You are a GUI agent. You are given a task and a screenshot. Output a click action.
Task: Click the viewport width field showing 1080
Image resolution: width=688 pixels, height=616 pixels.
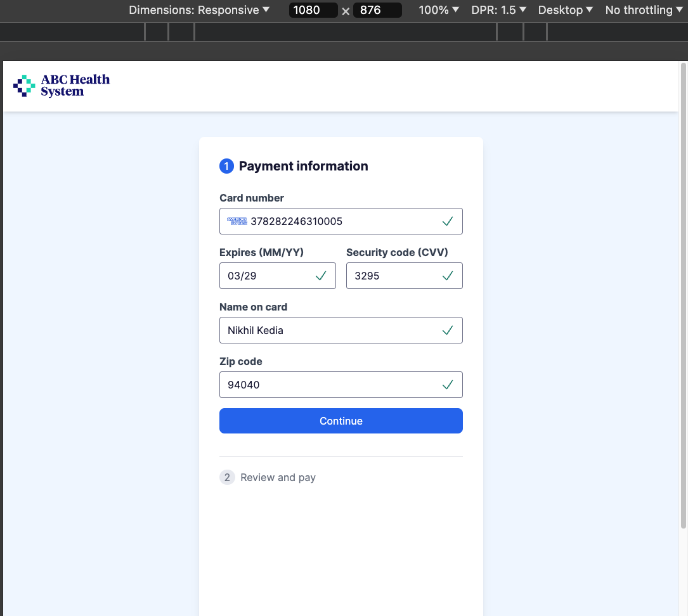[313, 10]
